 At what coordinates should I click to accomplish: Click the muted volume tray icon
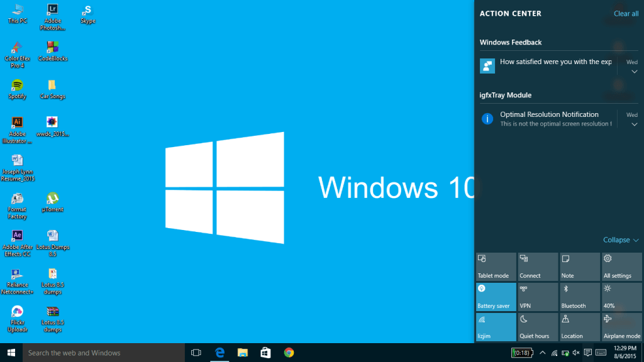pos(576,353)
